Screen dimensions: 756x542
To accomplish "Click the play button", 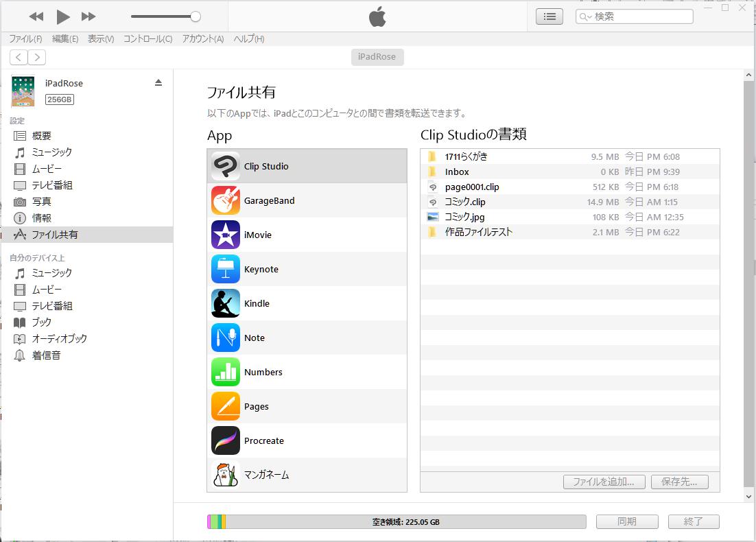I will [62, 17].
